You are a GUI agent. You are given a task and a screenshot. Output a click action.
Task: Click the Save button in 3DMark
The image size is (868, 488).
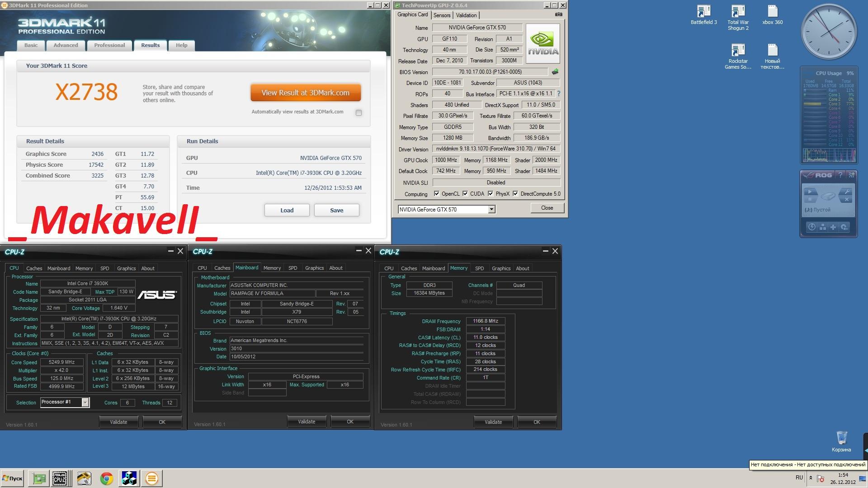point(337,210)
